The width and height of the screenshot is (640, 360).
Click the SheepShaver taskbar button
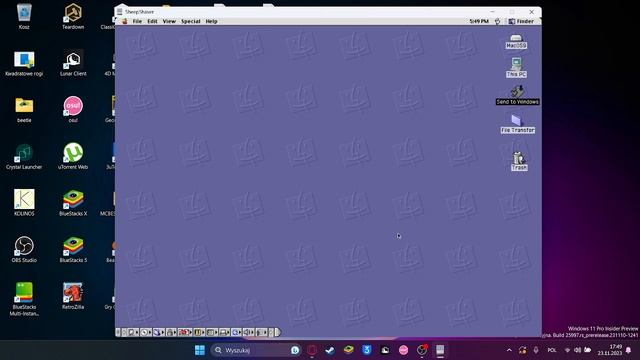[x=440, y=350]
